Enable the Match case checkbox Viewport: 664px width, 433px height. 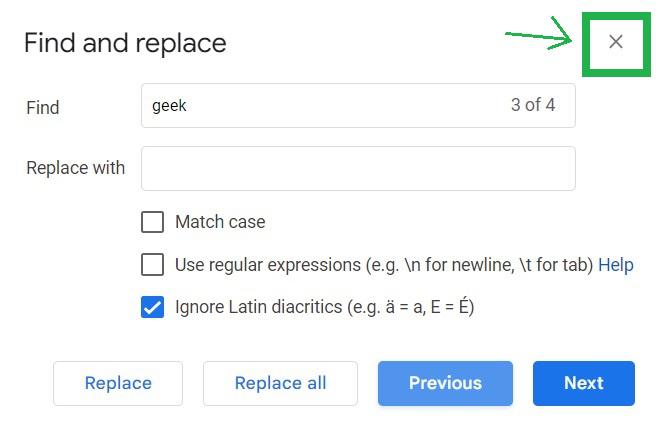(x=153, y=222)
